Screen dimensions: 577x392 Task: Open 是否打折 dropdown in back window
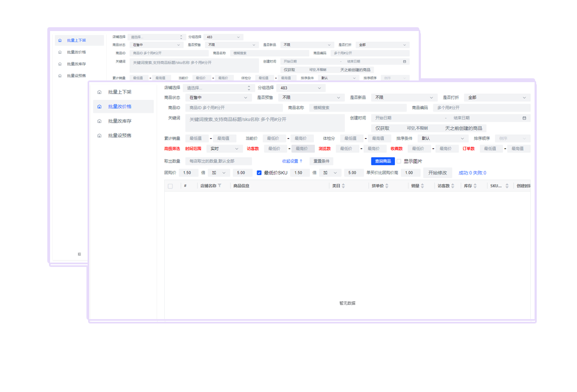(383, 45)
